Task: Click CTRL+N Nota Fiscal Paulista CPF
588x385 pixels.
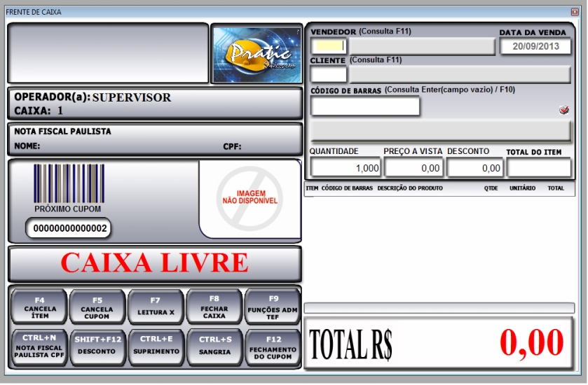Action: coord(39,347)
